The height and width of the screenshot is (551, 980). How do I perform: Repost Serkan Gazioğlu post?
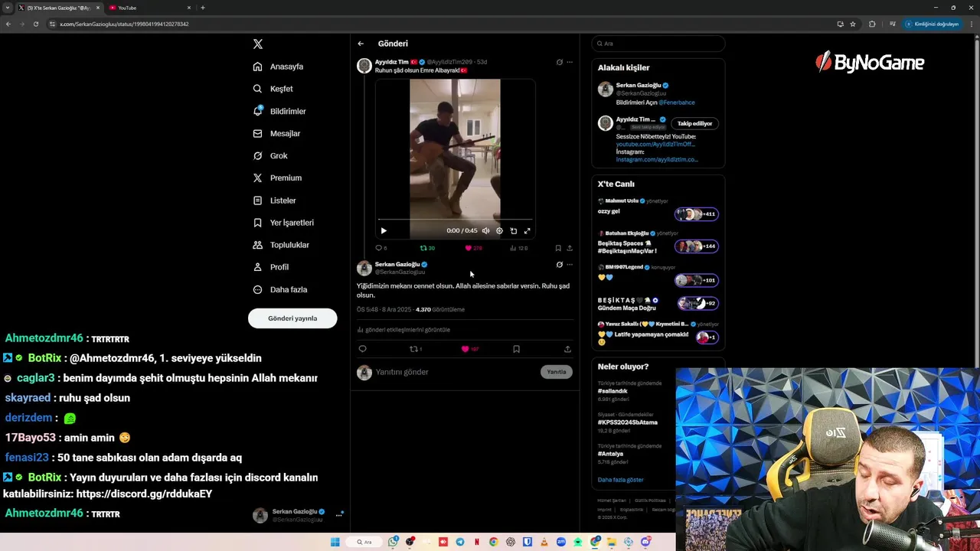coord(415,349)
